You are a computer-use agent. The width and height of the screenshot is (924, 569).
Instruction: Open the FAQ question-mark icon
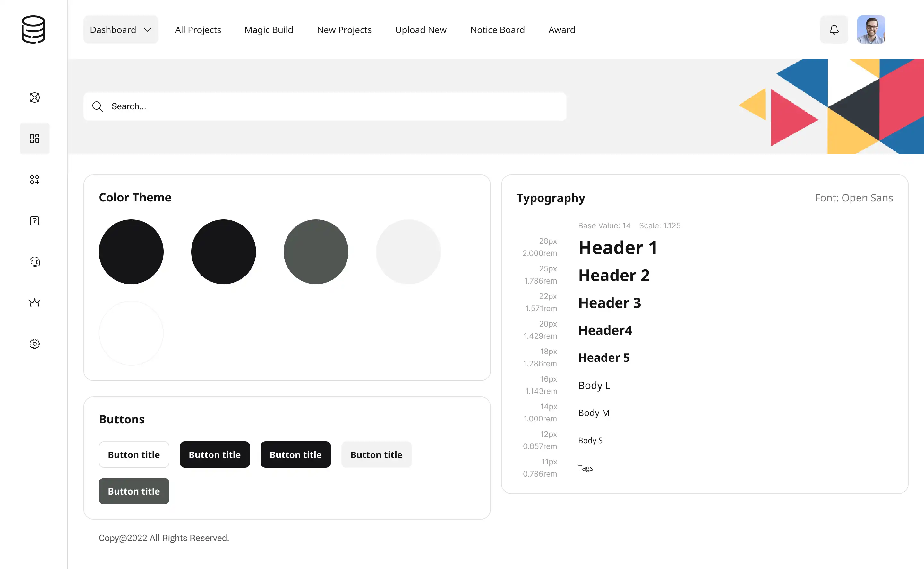[35, 221]
